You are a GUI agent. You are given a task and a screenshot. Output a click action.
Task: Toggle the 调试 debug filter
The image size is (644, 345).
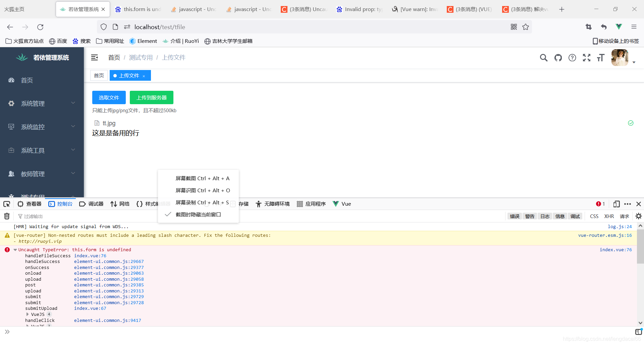(x=575, y=216)
